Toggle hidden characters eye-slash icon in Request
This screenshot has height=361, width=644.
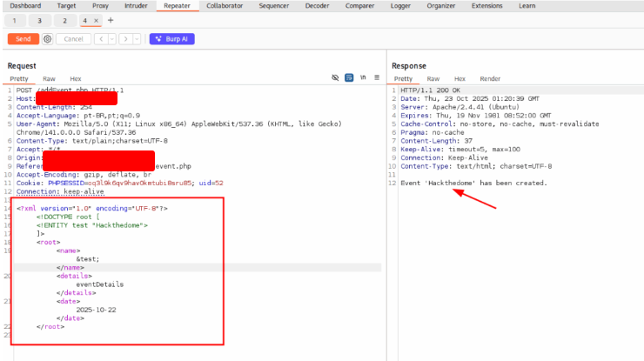click(x=335, y=78)
